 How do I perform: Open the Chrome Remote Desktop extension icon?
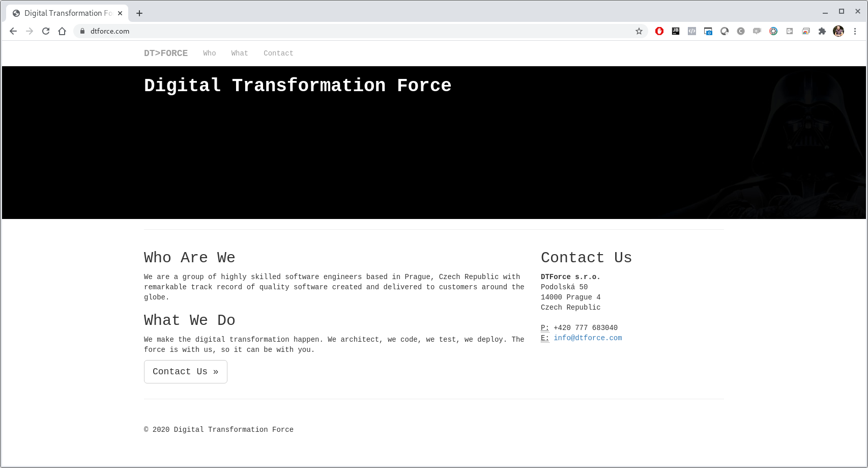[806, 31]
